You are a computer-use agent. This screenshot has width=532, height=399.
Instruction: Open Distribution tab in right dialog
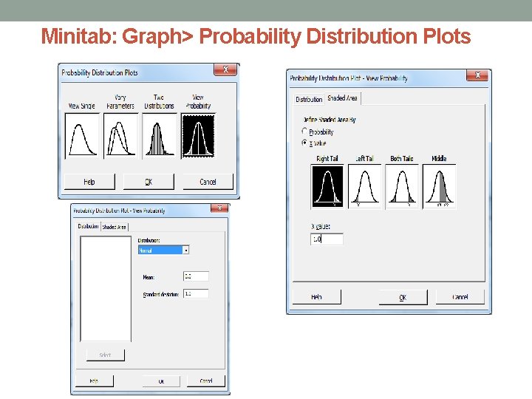tap(309, 100)
